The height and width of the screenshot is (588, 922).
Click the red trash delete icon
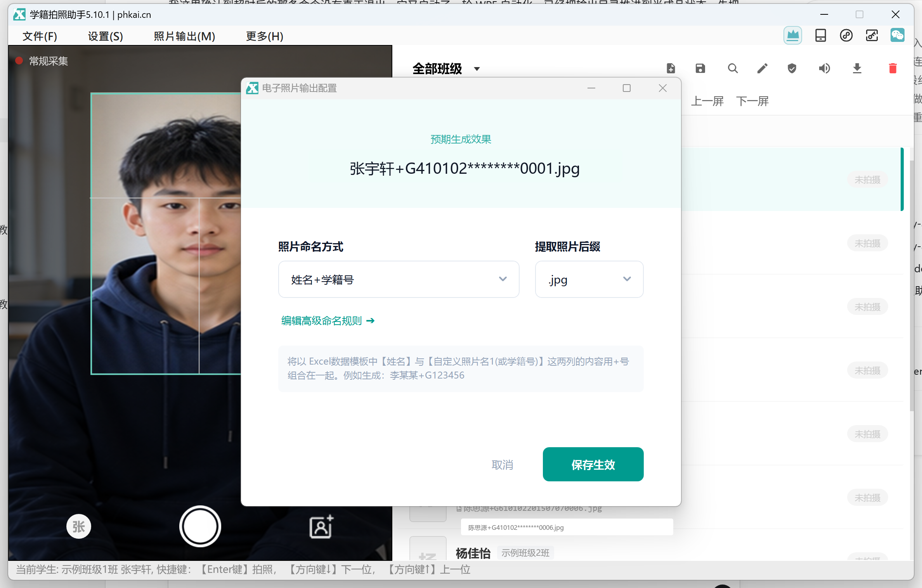(893, 68)
